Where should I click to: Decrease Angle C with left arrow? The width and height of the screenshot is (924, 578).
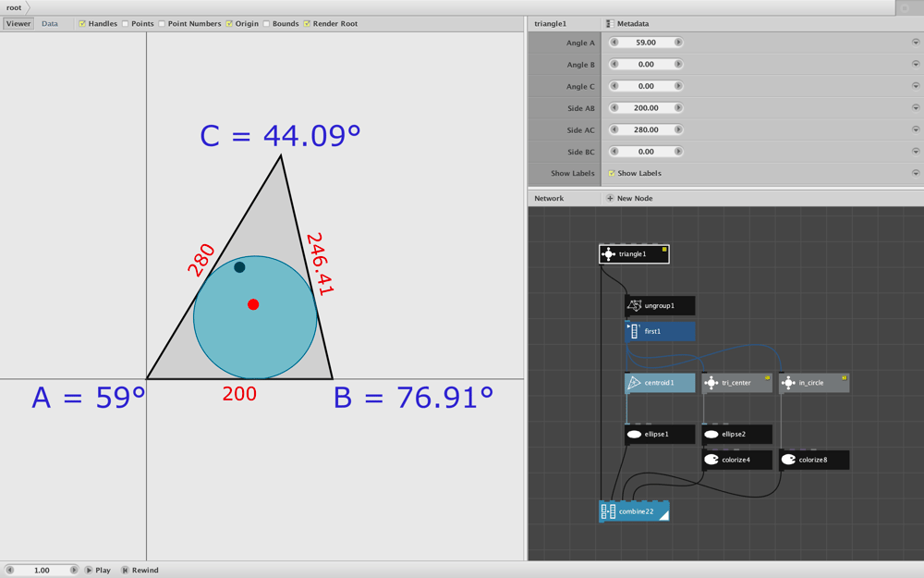[x=614, y=86]
